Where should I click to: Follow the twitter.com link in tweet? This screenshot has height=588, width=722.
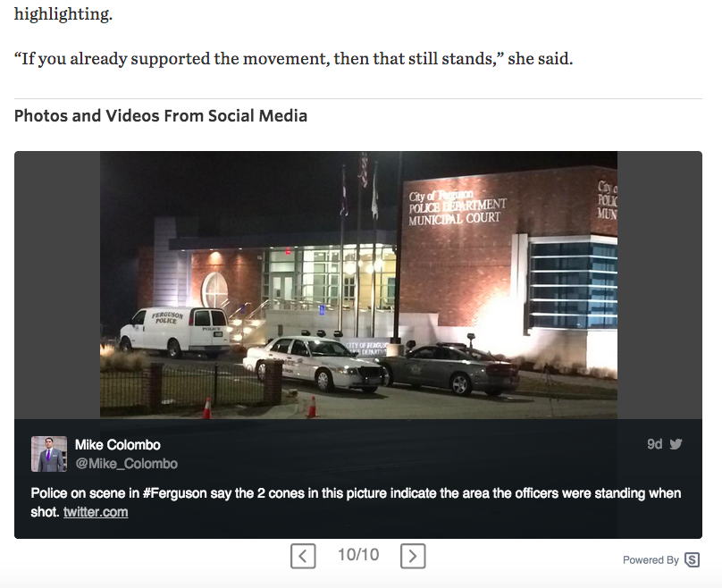pos(96,512)
